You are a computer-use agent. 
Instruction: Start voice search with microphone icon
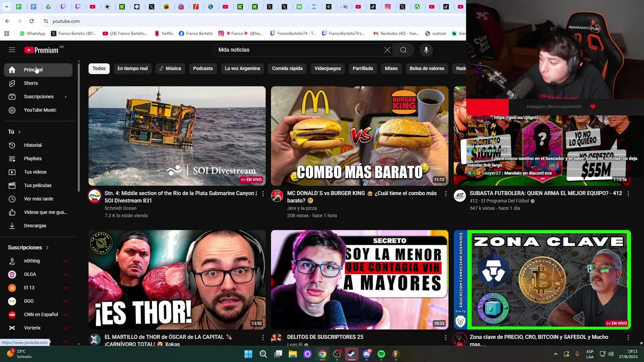pyautogui.click(x=426, y=50)
